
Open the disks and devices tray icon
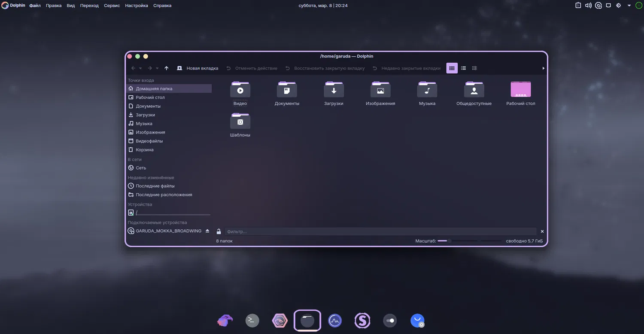tap(598, 6)
